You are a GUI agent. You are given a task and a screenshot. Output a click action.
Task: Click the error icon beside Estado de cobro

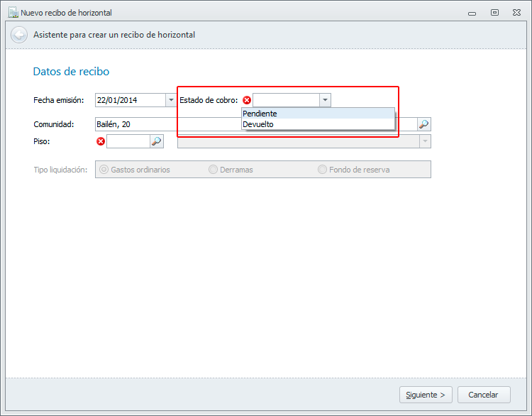click(x=247, y=100)
